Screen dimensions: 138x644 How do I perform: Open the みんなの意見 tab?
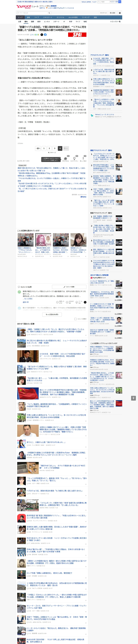[73, 17]
